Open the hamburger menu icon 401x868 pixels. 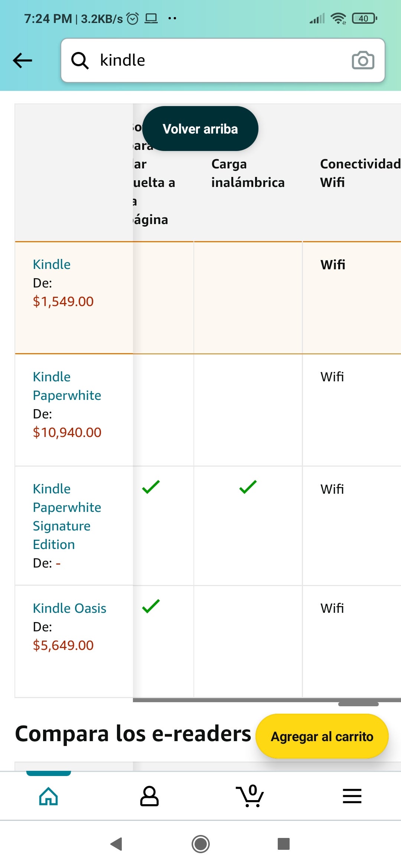pyautogui.click(x=352, y=796)
